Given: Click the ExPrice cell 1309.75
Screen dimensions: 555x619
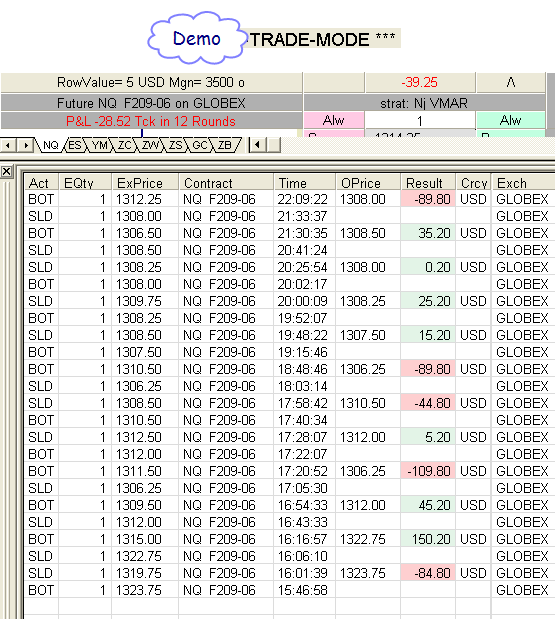Looking at the screenshot, I should (145, 301).
